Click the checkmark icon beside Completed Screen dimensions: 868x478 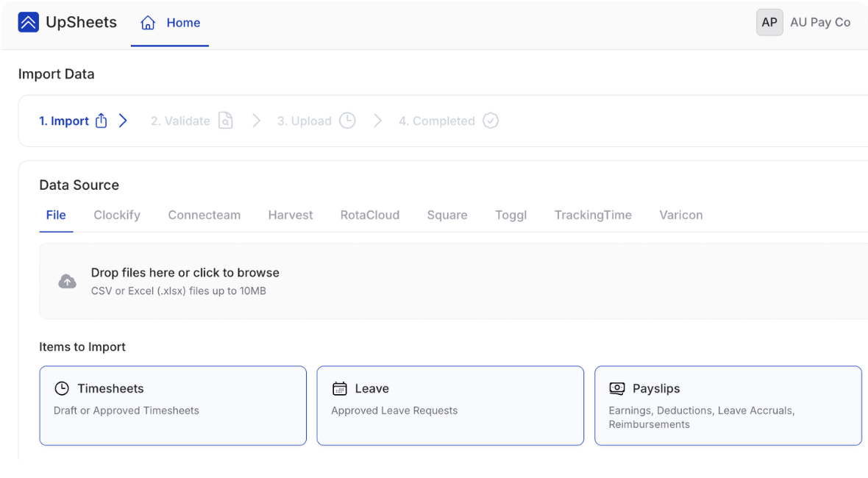coord(490,120)
